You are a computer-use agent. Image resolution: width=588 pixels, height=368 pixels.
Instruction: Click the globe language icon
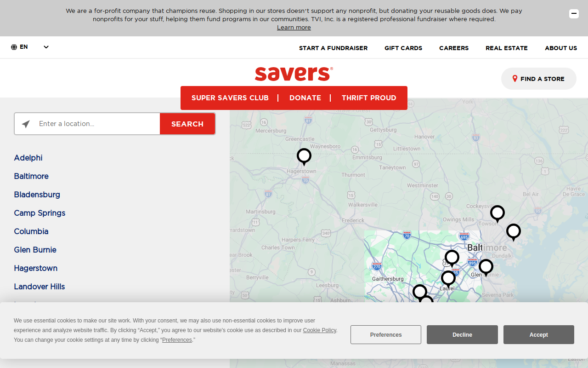pos(14,47)
